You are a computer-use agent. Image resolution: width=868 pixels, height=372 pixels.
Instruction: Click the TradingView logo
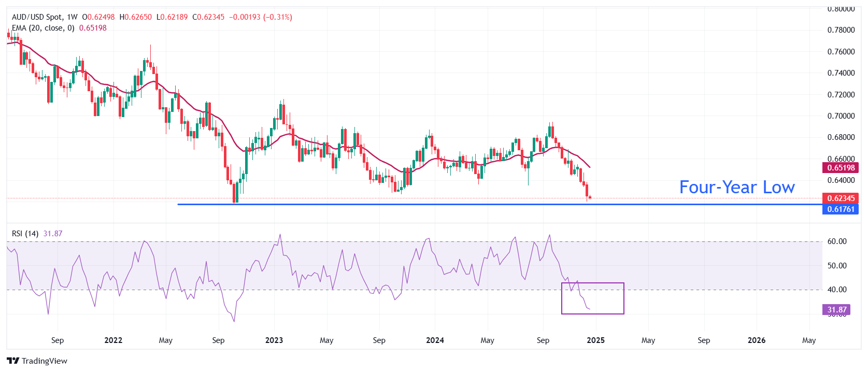pos(37,361)
